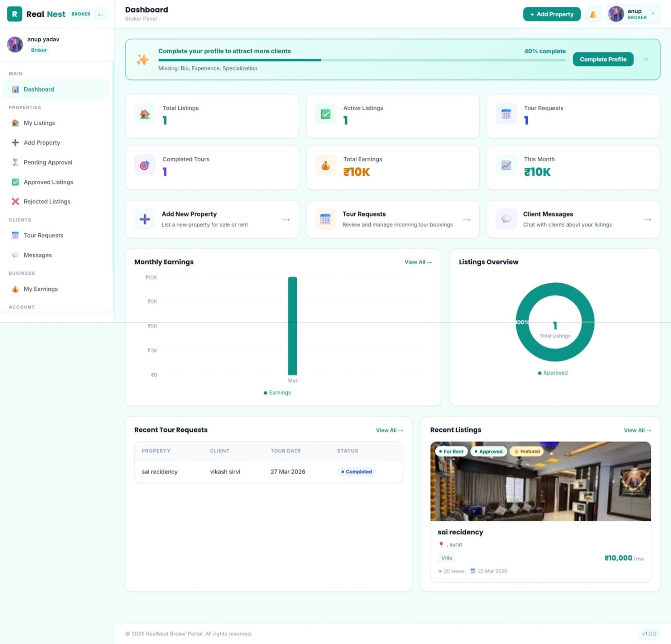Open Tour Requests in sidebar Clients section
671x644 pixels.
pos(56,235)
